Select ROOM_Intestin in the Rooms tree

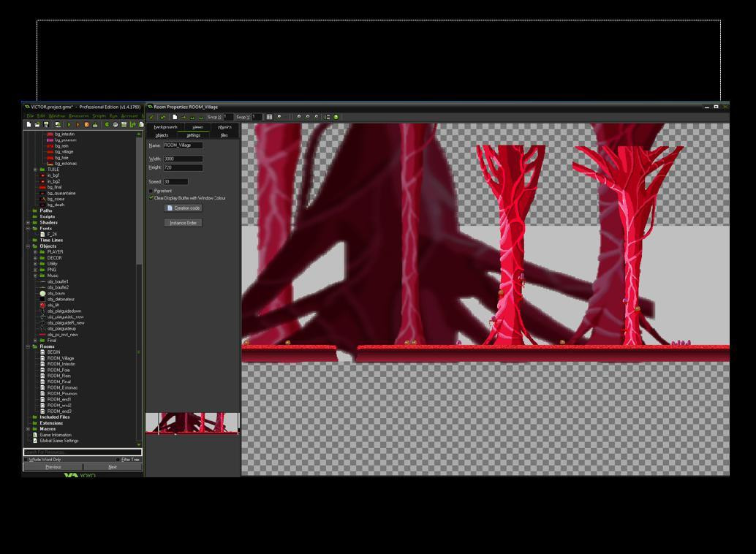click(61, 364)
